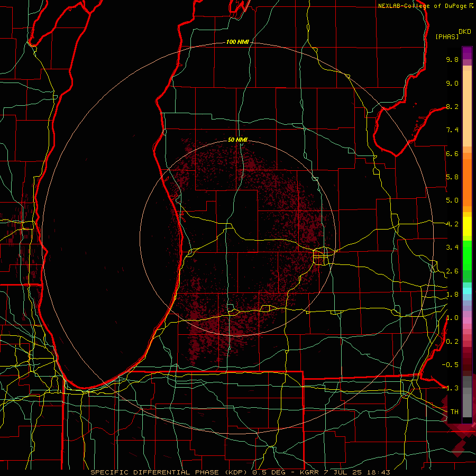
Task: Select the 7.4 scale value
Action: (452, 130)
